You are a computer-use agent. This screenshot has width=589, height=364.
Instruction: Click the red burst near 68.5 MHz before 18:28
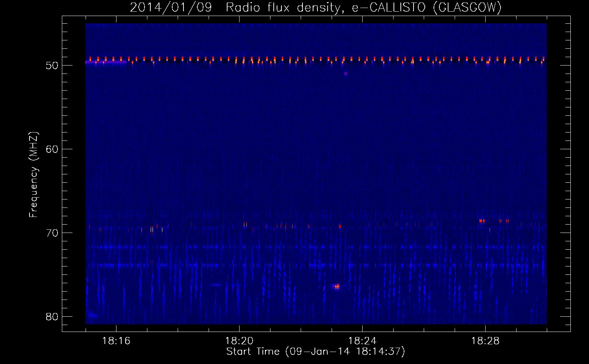click(482, 221)
